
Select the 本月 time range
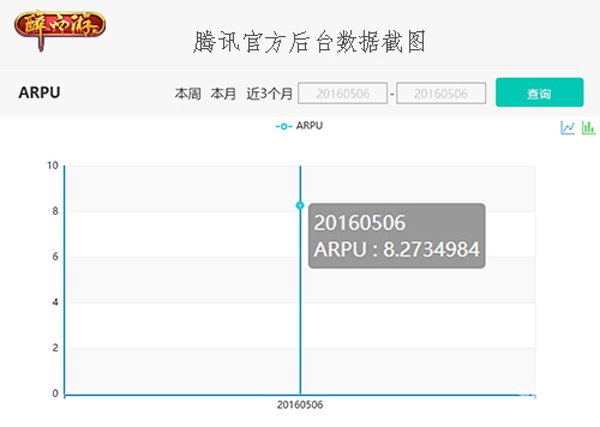coord(223,94)
